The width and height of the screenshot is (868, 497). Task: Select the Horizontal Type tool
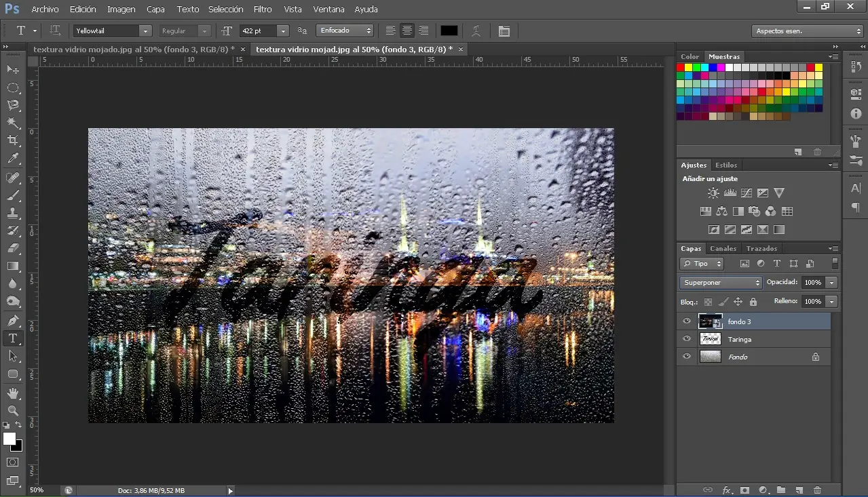tap(13, 338)
